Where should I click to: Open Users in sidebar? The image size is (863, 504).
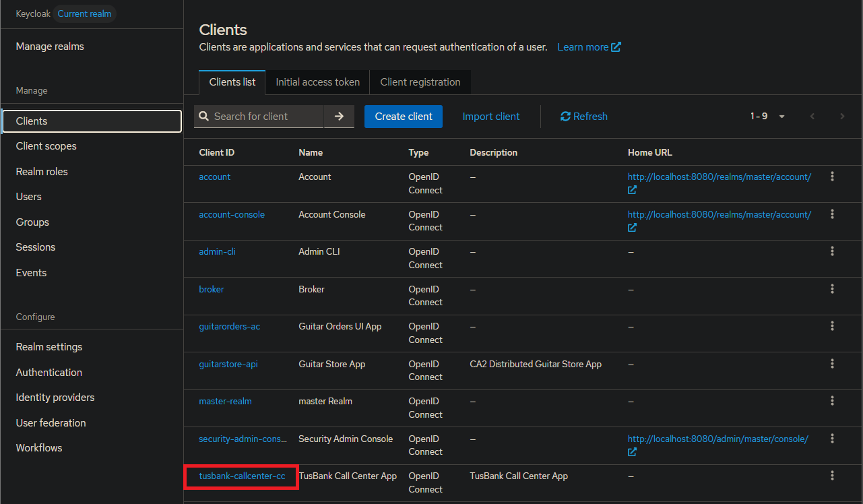(x=29, y=197)
